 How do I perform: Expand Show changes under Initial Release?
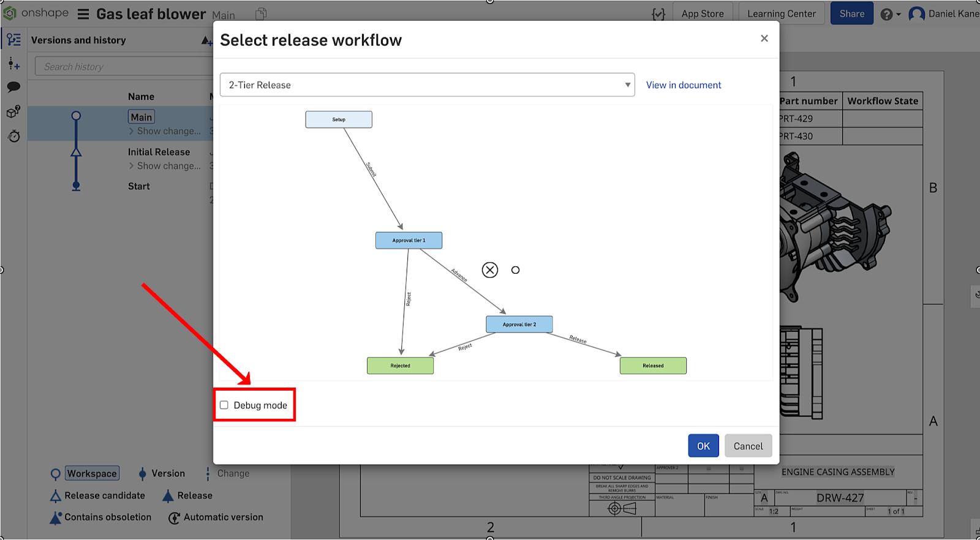pyautogui.click(x=164, y=166)
